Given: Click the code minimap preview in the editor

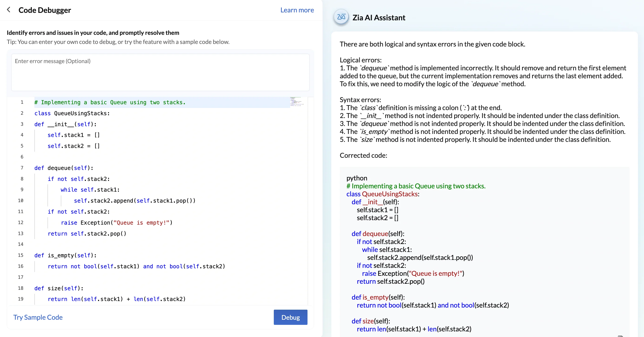Looking at the screenshot, I should (297, 101).
